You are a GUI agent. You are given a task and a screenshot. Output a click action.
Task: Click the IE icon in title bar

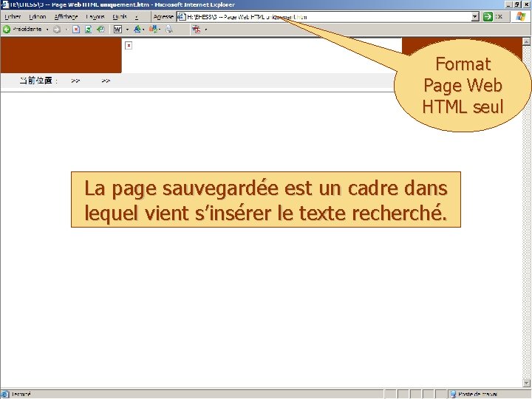5,4
